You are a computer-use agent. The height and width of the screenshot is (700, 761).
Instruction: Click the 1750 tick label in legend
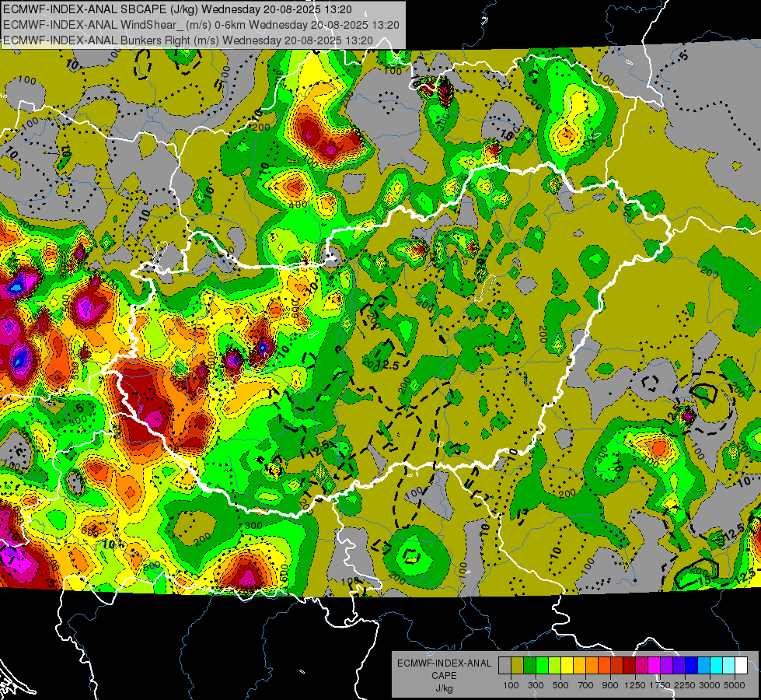pyautogui.click(x=660, y=685)
